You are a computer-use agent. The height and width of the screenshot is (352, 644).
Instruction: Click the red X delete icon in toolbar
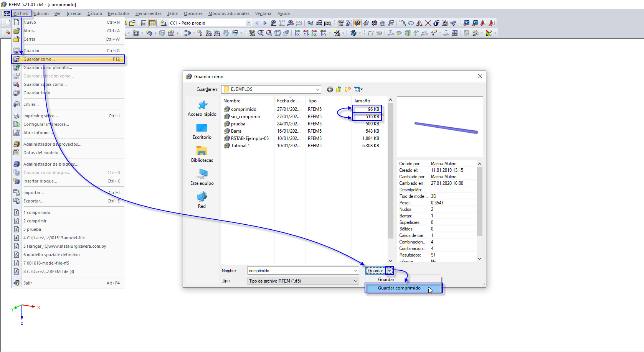pyautogui.click(x=428, y=23)
